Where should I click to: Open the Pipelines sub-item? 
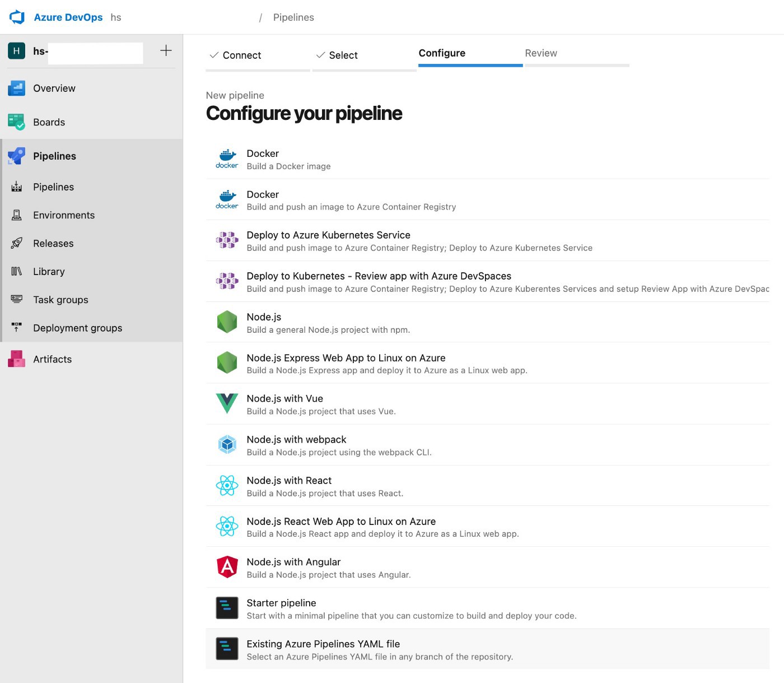(91, 187)
